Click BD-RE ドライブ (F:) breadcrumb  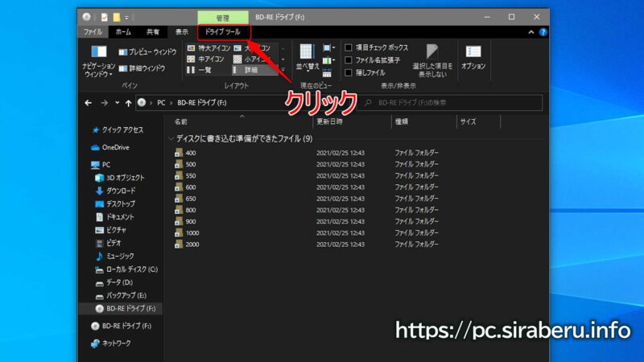(202, 103)
